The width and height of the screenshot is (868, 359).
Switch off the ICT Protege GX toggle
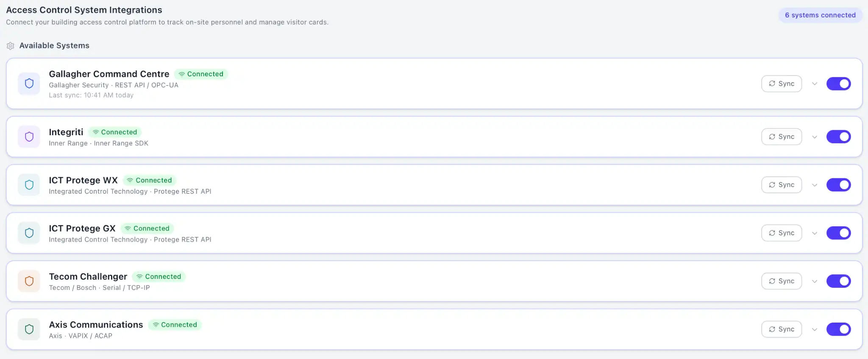point(838,233)
